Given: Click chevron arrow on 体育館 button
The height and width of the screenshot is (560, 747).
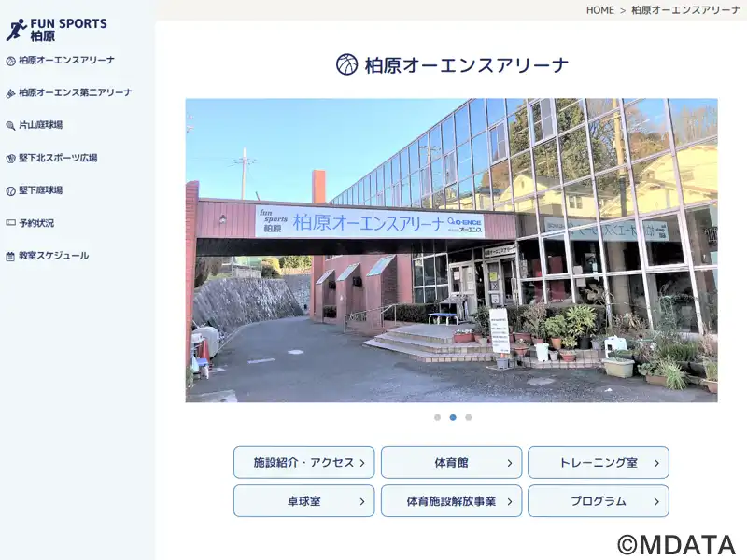Looking at the screenshot, I should pos(509,463).
